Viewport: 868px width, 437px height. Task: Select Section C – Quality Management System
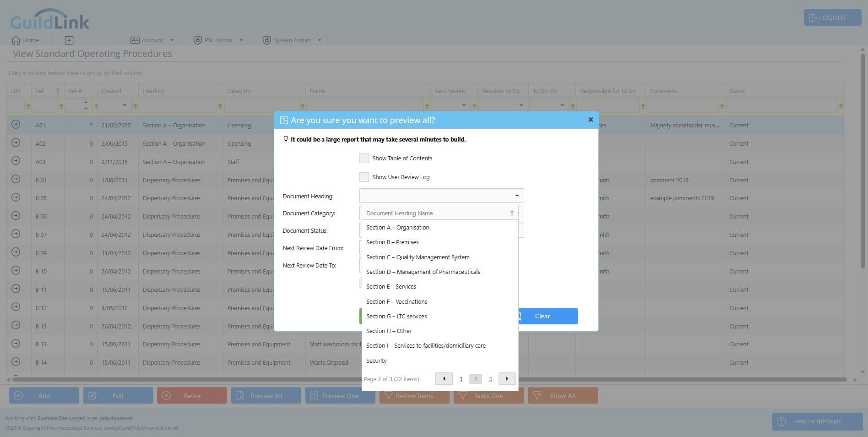[x=418, y=257]
